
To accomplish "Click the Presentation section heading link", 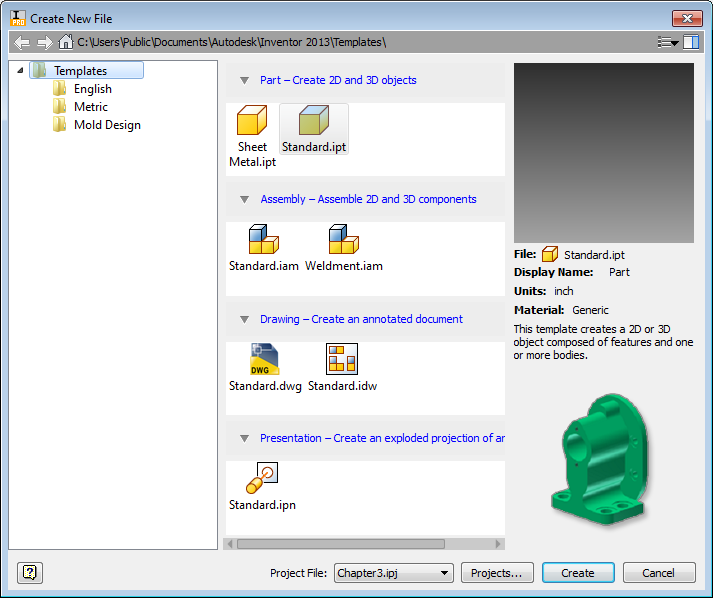I will [x=382, y=438].
